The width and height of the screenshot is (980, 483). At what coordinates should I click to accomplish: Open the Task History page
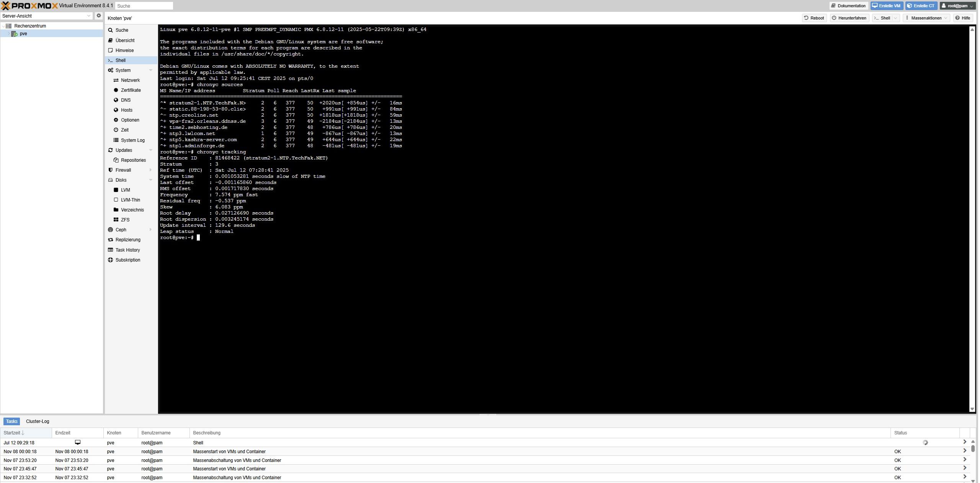(127, 250)
